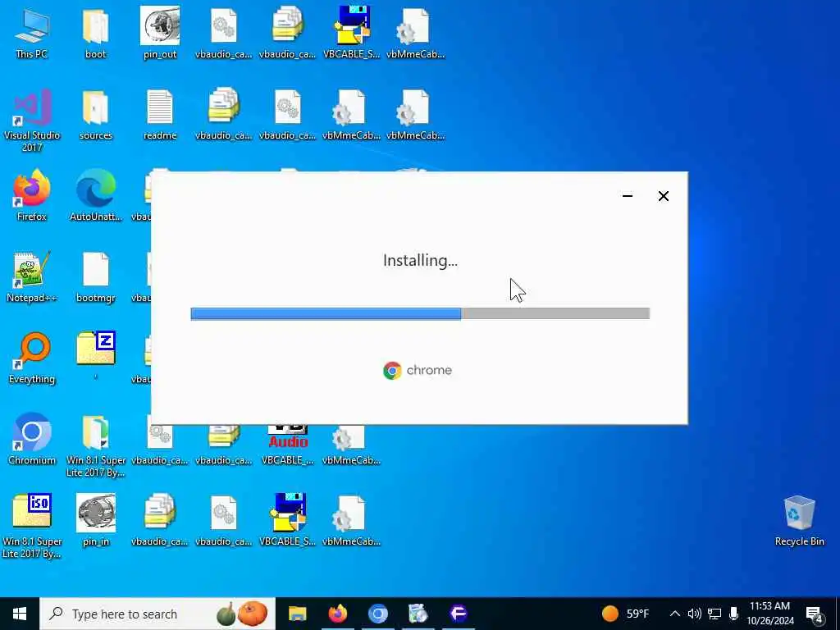Select the AutoUnatt... Edge-icon file
The image size is (840, 630).
(x=95, y=195)
